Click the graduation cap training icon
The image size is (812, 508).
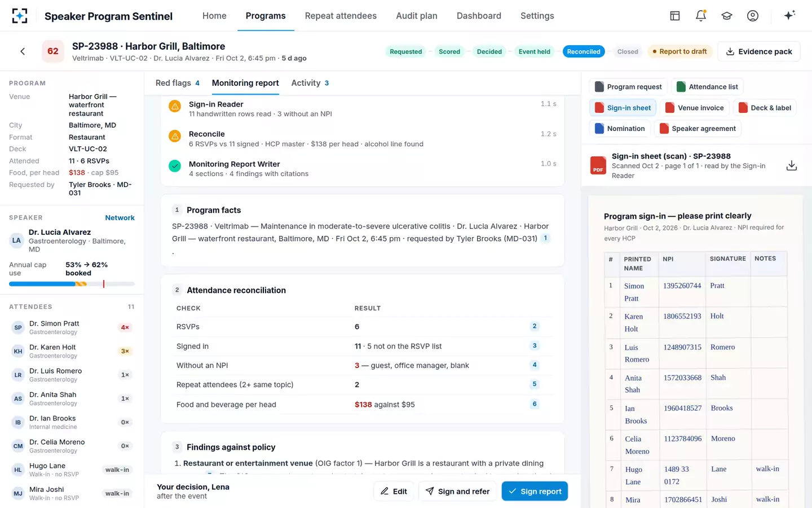(727, 16)
